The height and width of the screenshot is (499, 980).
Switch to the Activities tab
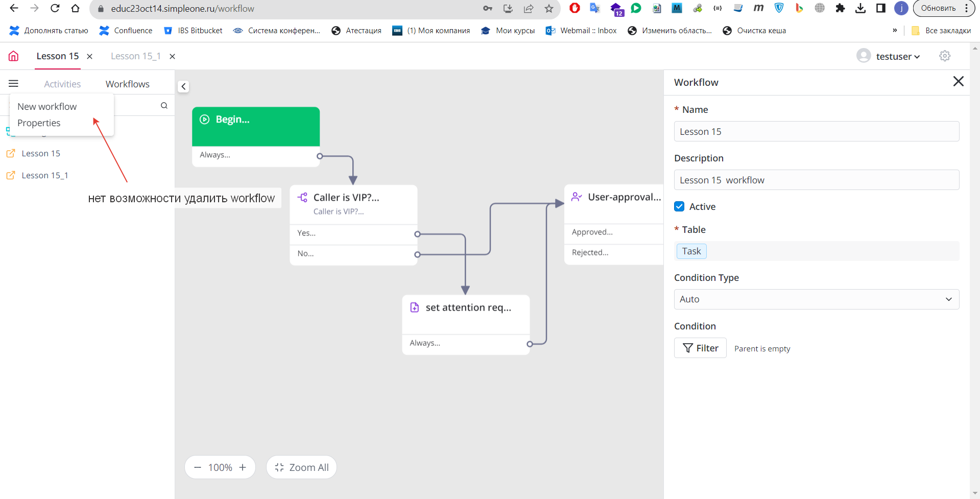(62, 84)
